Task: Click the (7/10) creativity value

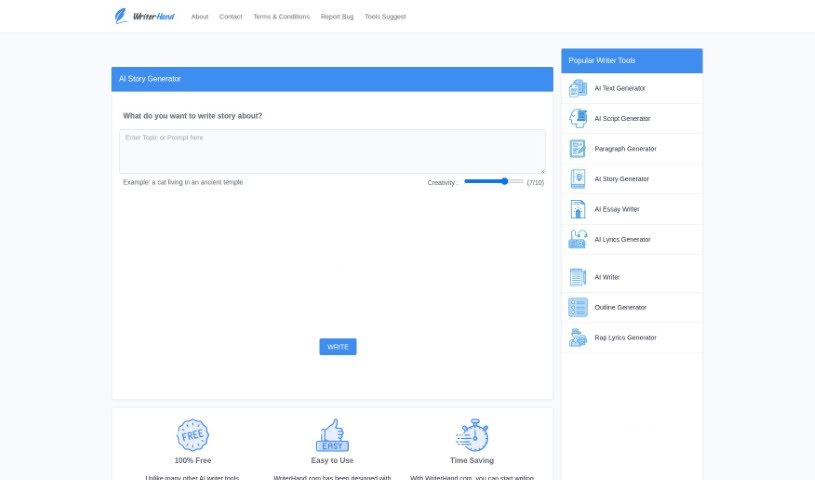Action: click(535, 183)
